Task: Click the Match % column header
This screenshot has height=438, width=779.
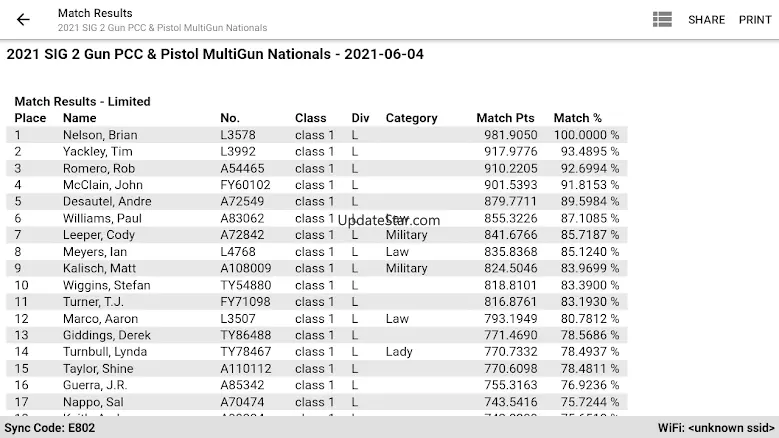Action: (578, 118)
